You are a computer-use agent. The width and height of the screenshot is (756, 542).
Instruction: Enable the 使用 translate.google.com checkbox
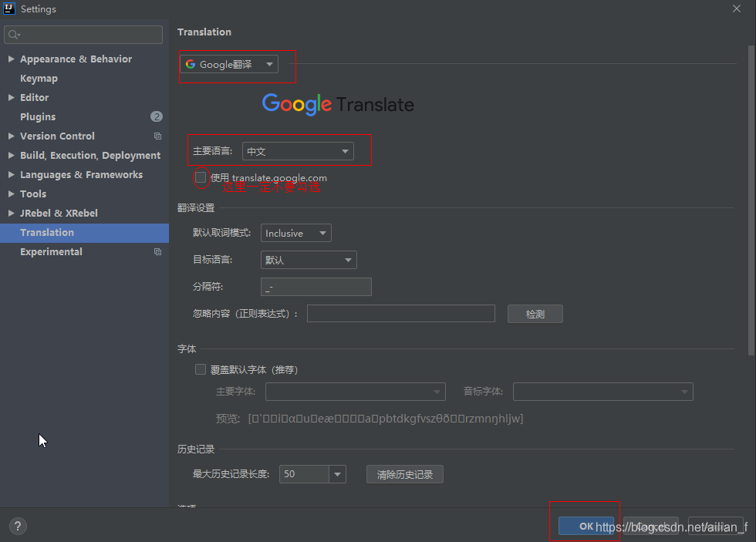click(201, 177)
